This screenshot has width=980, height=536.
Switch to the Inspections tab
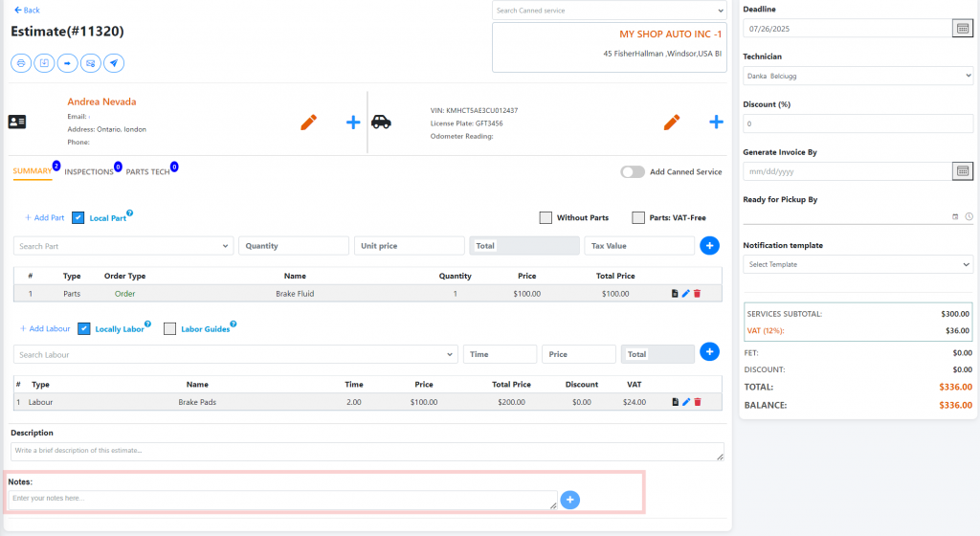tap(88, 172)
